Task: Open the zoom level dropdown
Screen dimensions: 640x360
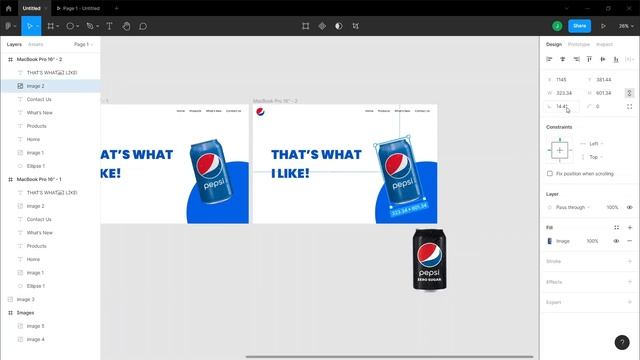Action: [x=626, y=26]
